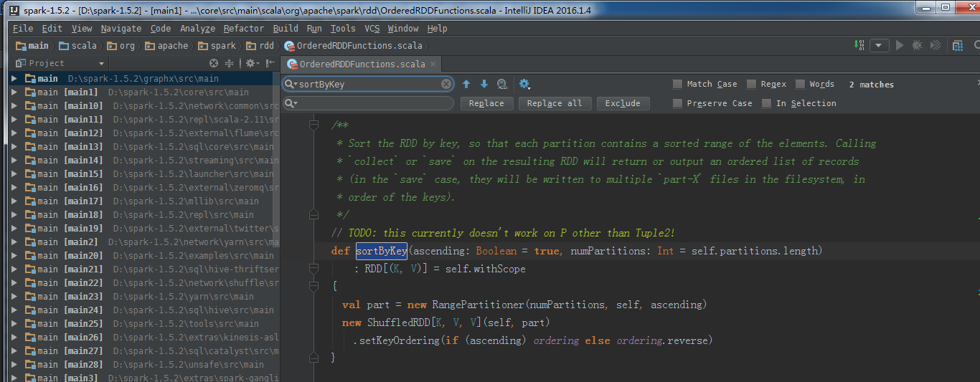Click the Replace button
Screen dimensions: 980x382
(486, 103)
